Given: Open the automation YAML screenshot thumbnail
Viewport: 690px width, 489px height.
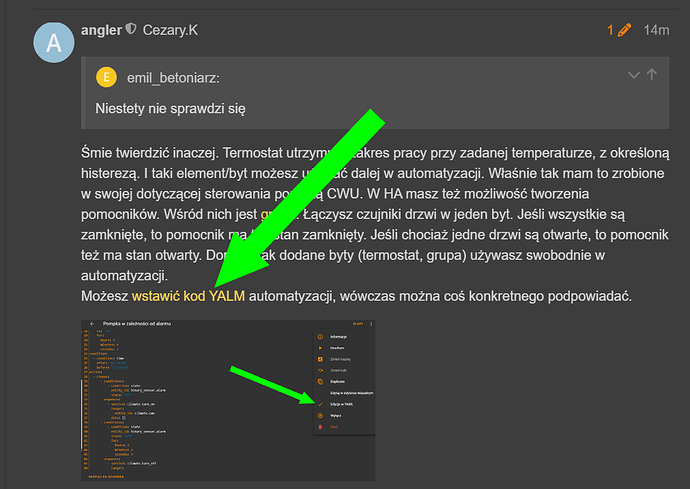Looking at the screenshot, I should [228, 400].
